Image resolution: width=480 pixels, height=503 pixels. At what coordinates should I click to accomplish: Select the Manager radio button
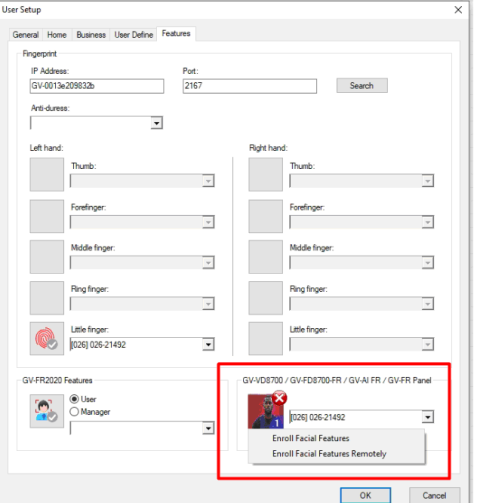(x=74, y=412)
